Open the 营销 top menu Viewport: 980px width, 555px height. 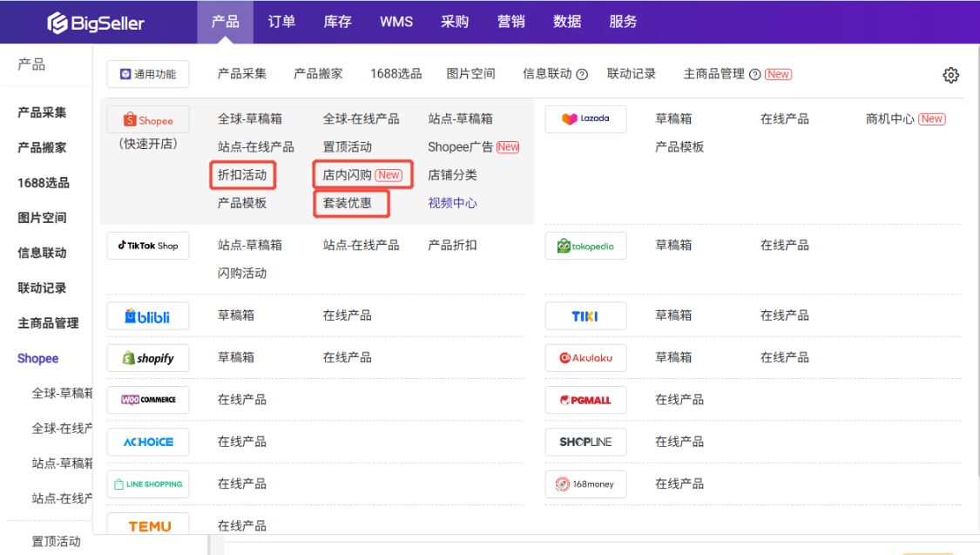(x=510, y=22)
